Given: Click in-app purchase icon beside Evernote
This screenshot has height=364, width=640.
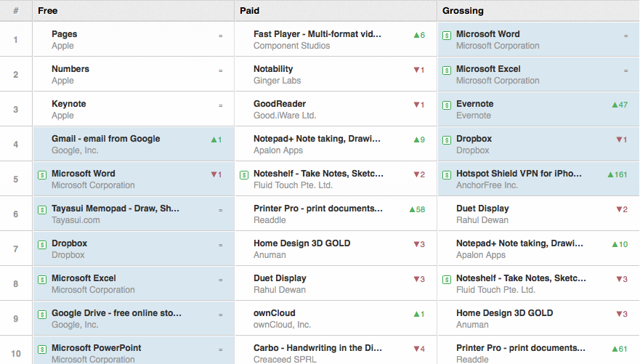Looking at the screenshot, I should click(447, 105).
